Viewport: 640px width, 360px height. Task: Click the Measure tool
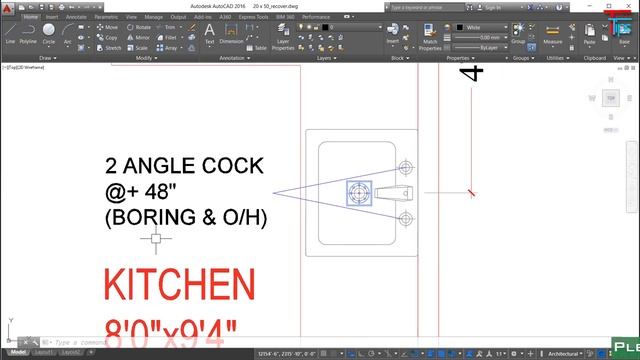[553, 34]
